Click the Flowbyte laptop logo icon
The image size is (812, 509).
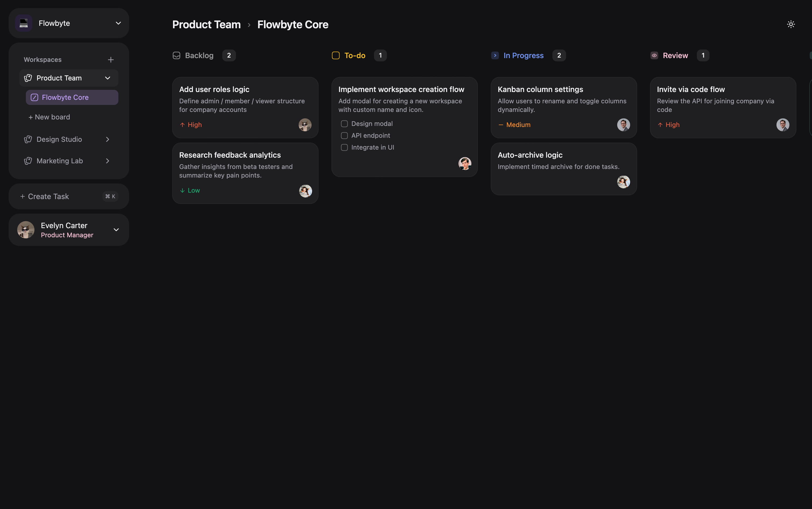[24, 23]
